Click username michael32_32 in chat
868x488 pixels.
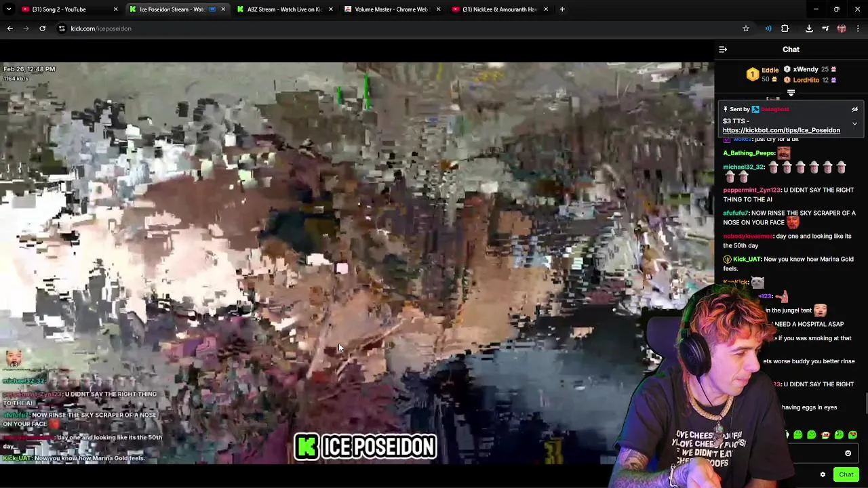[743, 167]
